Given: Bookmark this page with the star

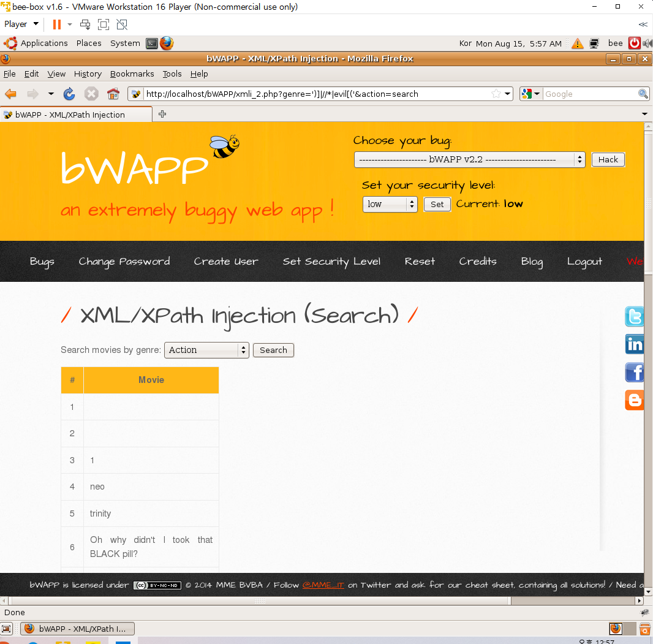Looking at the screenshot, I should pyautogui.click(x=496, y=94).
